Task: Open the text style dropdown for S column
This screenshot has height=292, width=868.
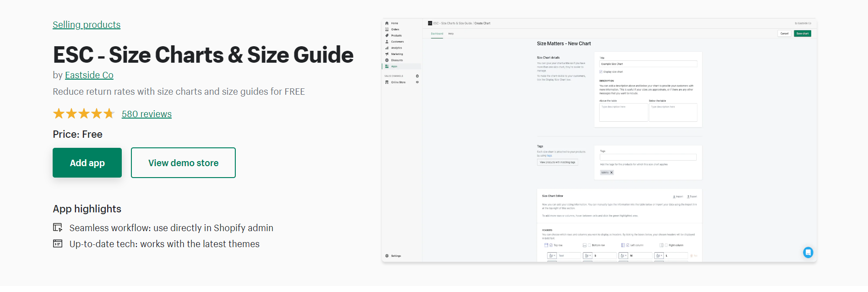Action: coord(587,256)
